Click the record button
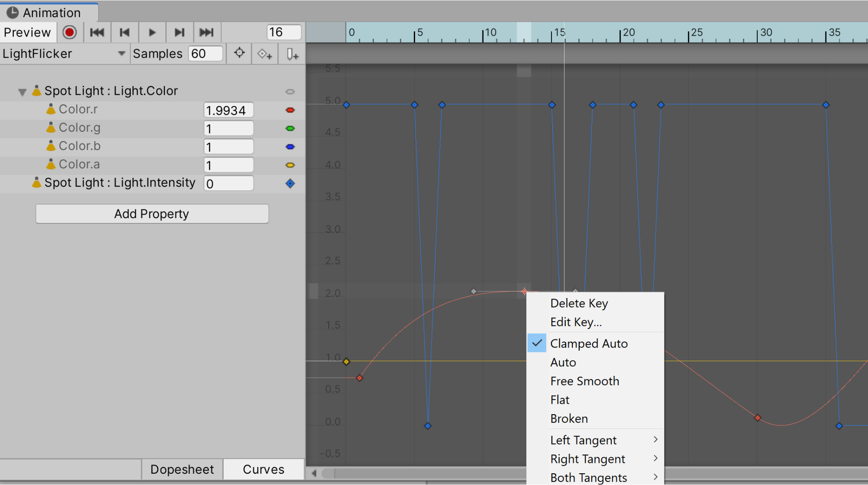Image resolution: width=868 pixels, height=485 pixels. 69,33
